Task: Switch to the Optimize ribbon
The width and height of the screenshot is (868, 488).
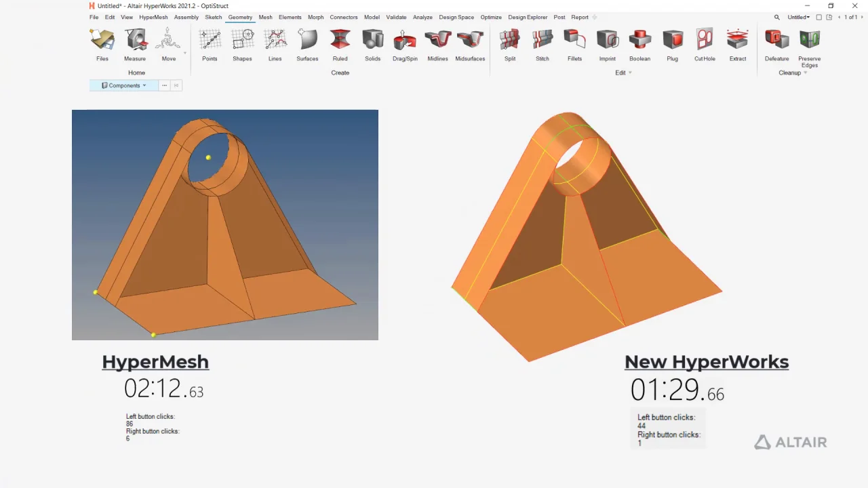Action: 491,17
